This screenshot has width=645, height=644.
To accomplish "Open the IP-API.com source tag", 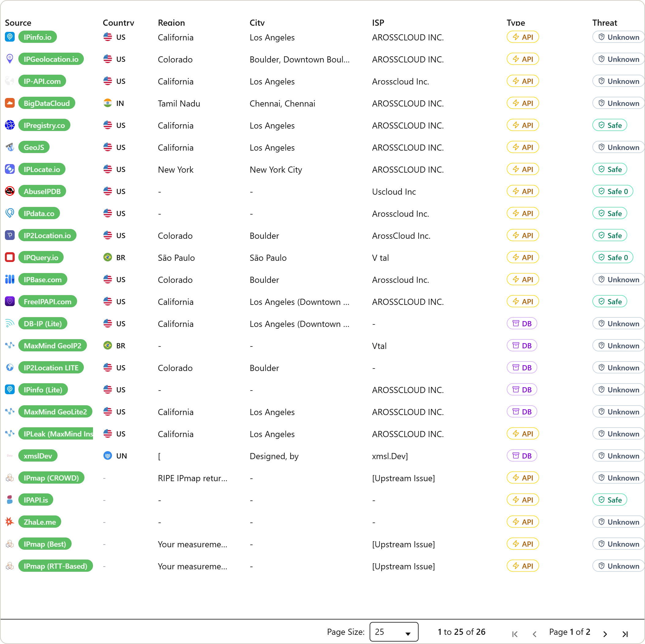I will click(42, 81).
